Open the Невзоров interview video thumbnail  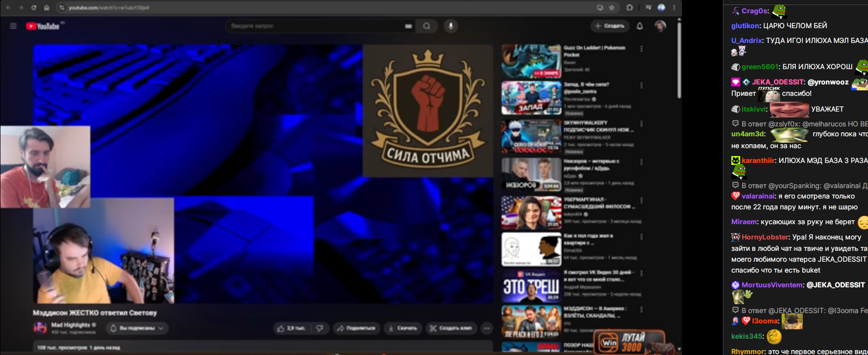[x=531, y=174]
